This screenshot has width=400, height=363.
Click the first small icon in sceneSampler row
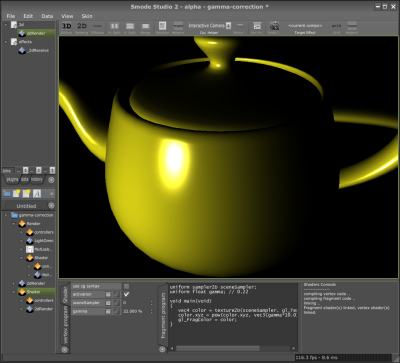coord(108,303)
